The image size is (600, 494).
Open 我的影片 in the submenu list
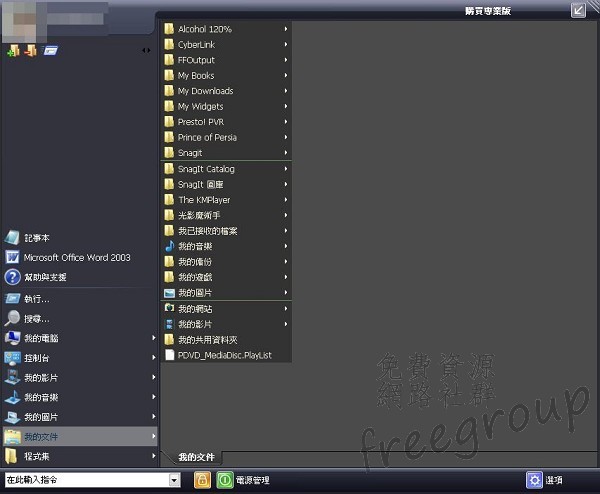pyautogui.click(x=226, y=324)
